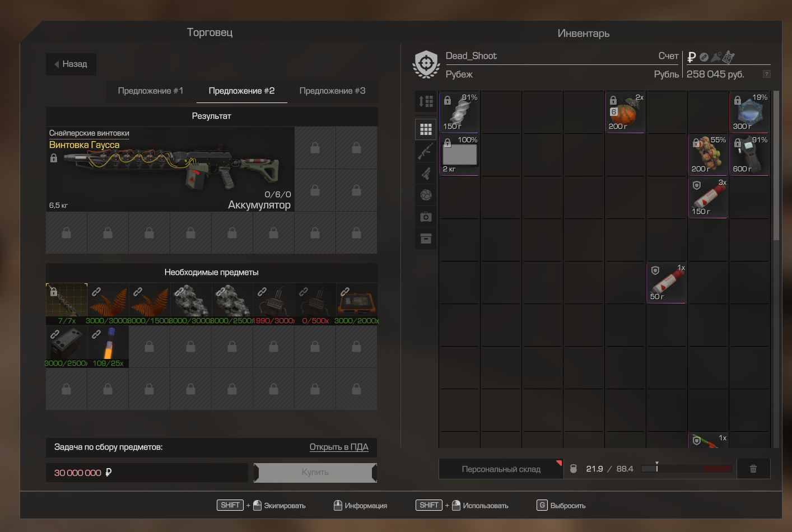The height and width of the screenshot is (532, 792).
Task: Click the carry weight capacity bar
Action: pos(687,469)
